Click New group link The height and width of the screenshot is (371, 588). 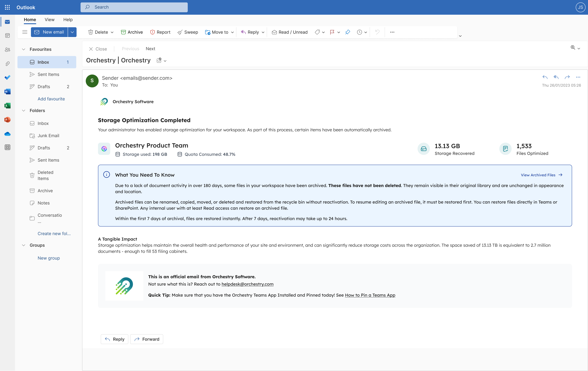(49, 258)
